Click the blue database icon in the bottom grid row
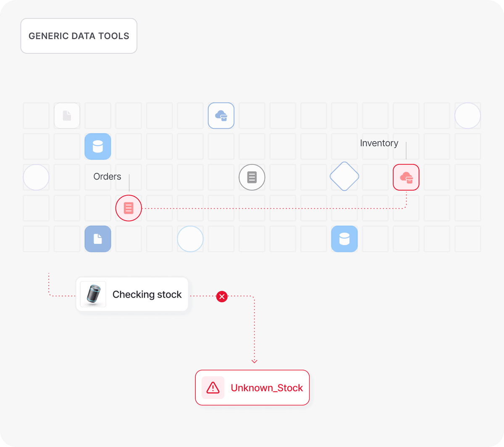 pyautogui.click(x=344, y=239)
